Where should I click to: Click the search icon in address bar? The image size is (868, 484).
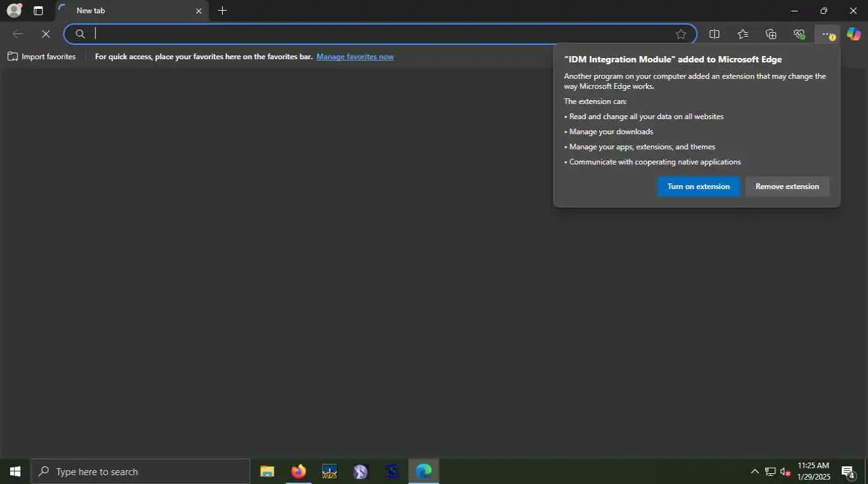tap(80, 34)
